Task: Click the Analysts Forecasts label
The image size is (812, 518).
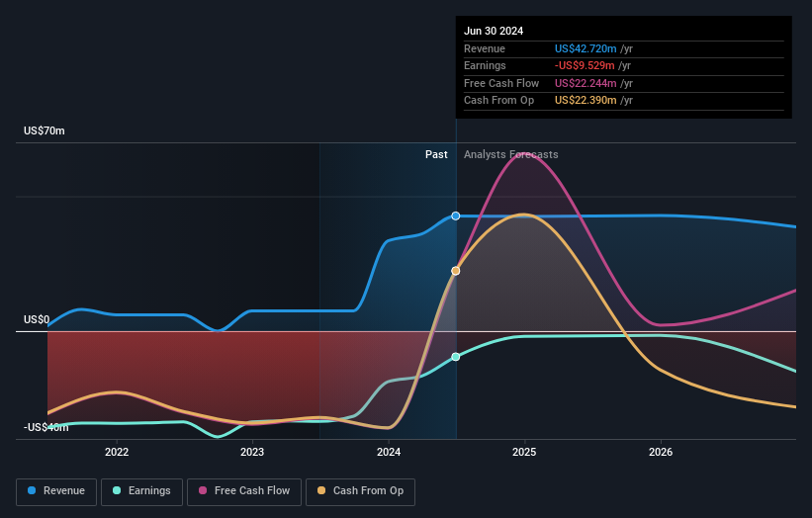Action: pos(510,154)
